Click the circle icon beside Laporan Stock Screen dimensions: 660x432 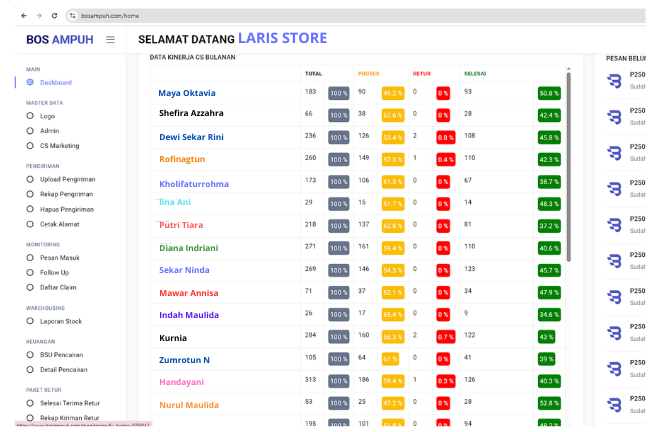[x=30, y=322]
